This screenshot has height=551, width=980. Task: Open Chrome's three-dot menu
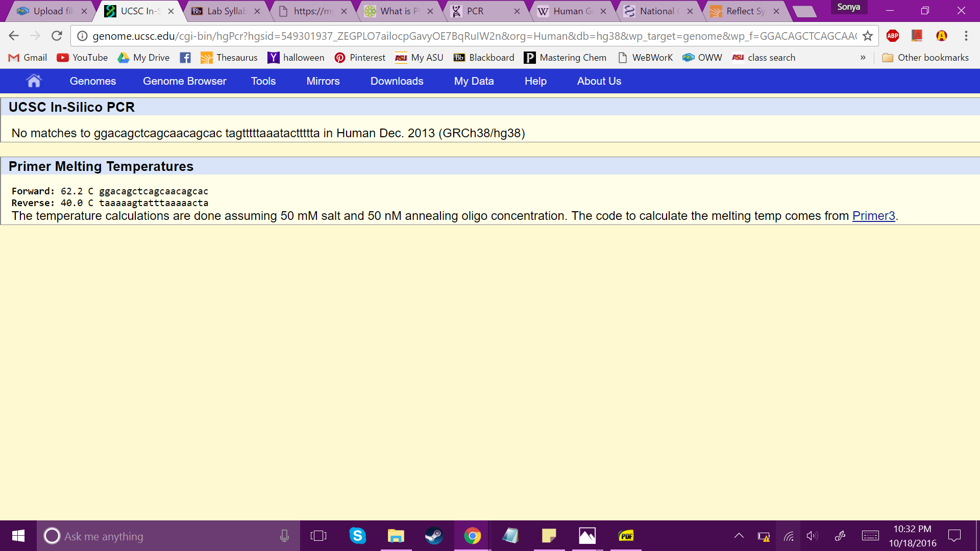coord(966,36)
